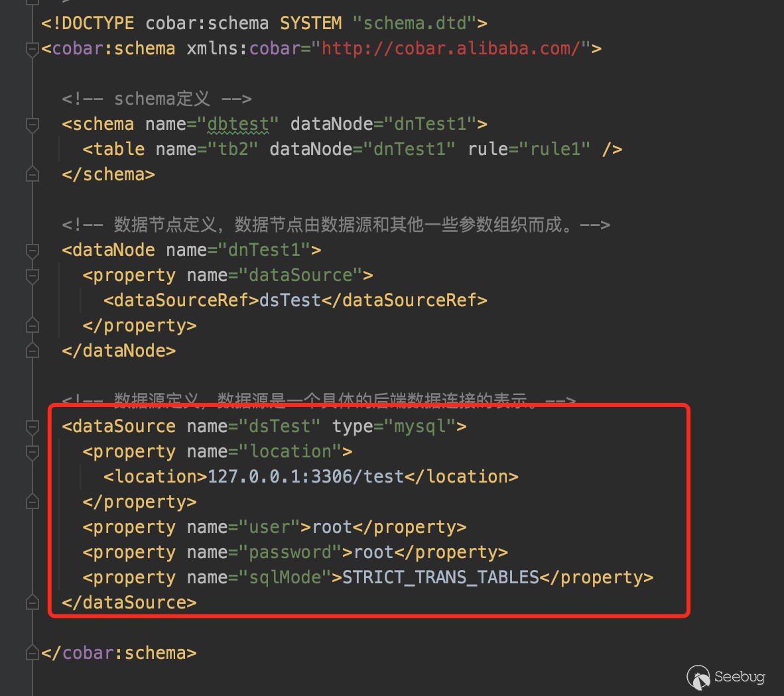Click the schema.dtd reference in DOCTYPE
Screen dimensions: 784x696
click(x=415, y=24)
